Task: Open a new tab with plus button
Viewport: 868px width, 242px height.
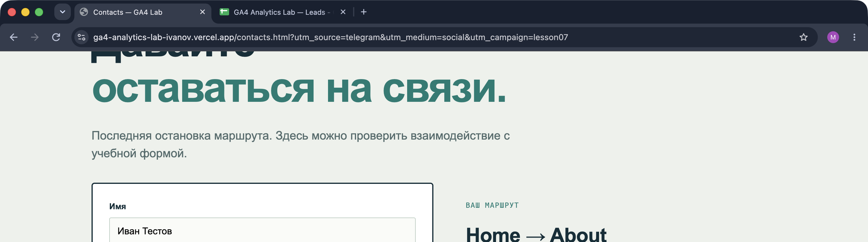Action: tap(363, 12)
